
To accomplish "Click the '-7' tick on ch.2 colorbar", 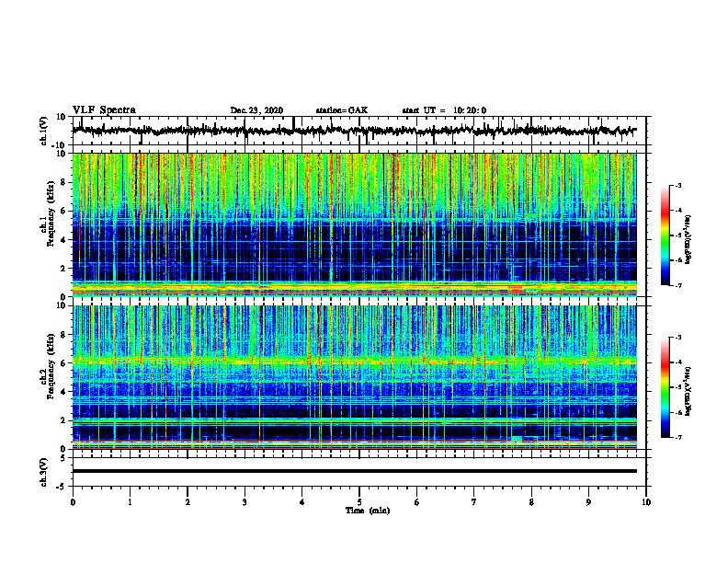I will tap(678, 437).
